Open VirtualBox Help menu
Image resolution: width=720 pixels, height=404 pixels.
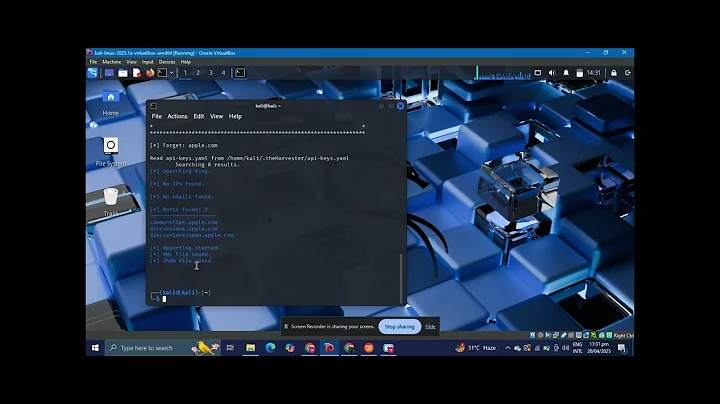pyautogui.click(x=186, y=62)
